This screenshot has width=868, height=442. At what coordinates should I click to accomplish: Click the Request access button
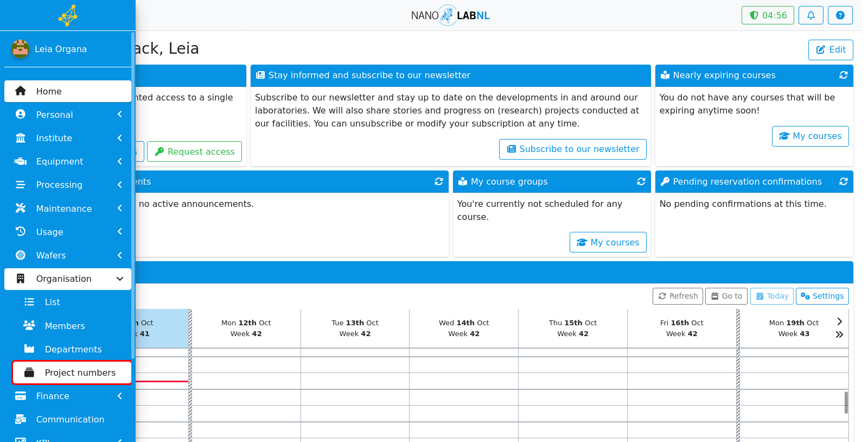click(194, 151)
